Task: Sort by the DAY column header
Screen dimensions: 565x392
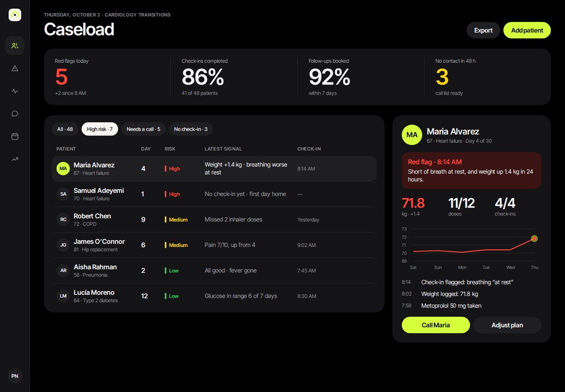Action: (x=146, y=149)
